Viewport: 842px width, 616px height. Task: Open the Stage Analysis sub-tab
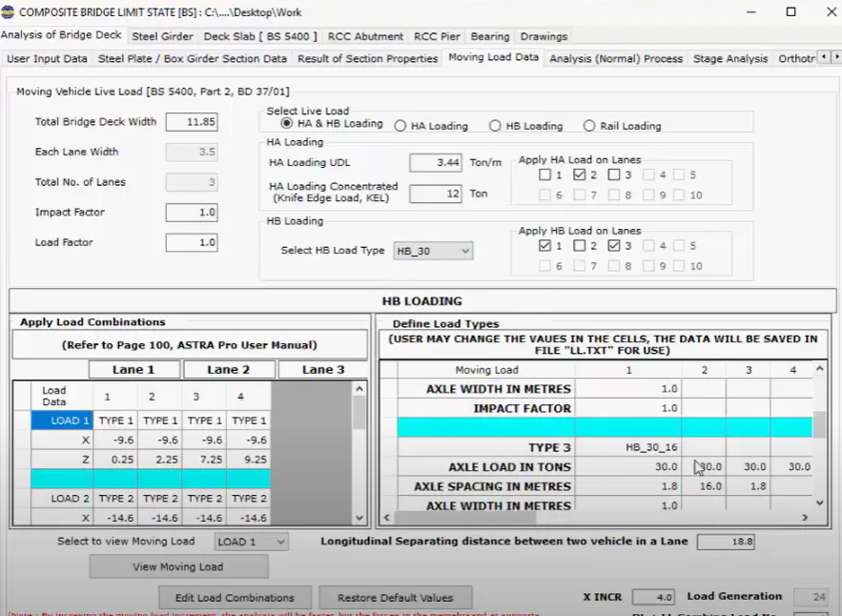(730, 58)
